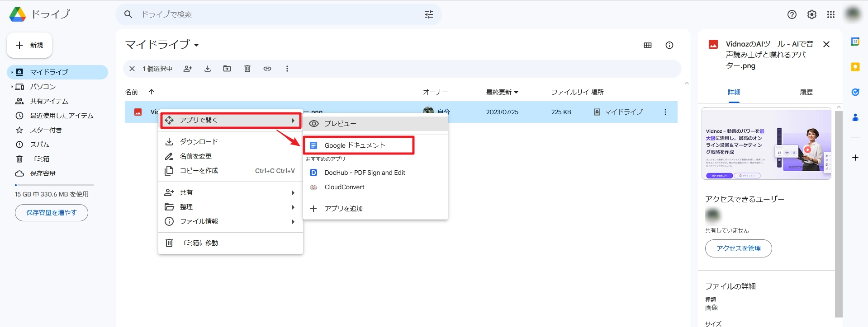Open the account profile avatar
Viewport: 868px width, 327px height.
tap(853, 14)
